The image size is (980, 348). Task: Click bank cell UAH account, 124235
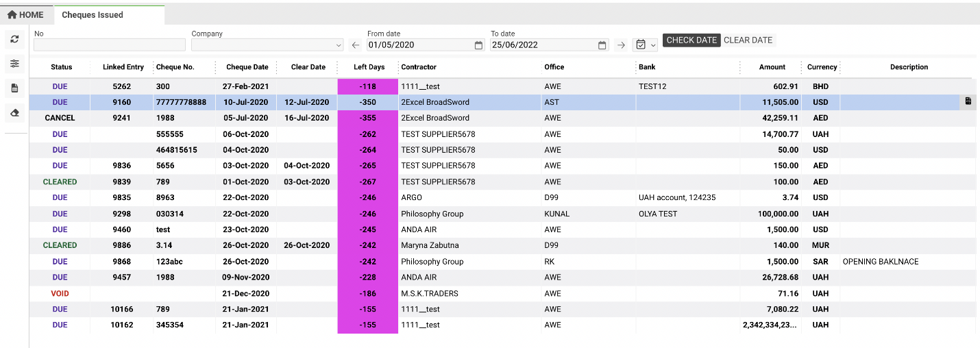pyautogui.click(x=677, y=197)
